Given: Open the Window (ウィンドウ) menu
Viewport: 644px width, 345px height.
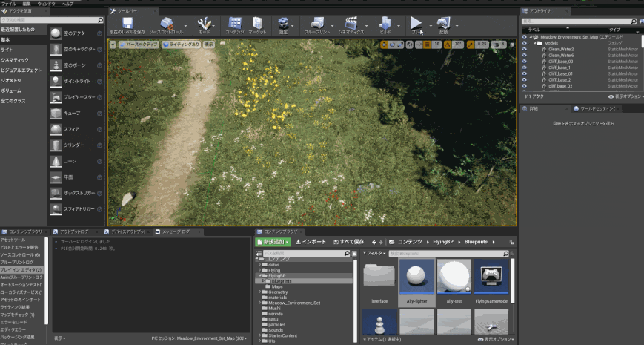Looking at the screenshot, I should (x=46, y=4).
